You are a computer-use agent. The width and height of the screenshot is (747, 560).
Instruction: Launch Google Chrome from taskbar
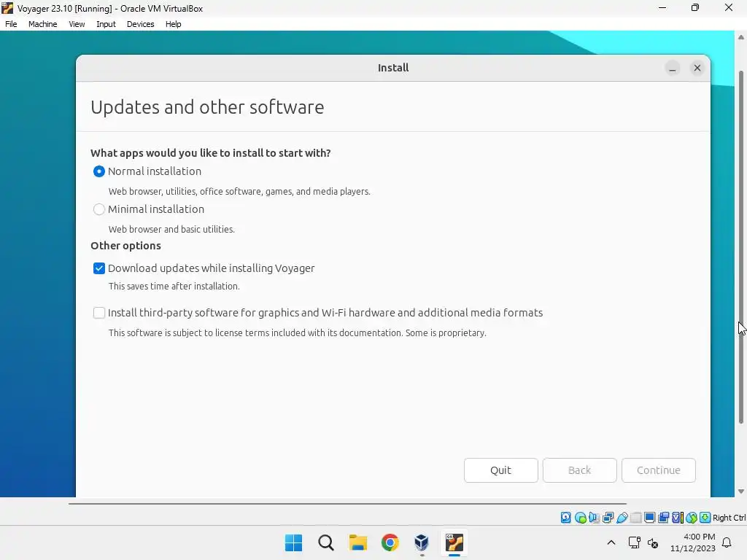tap(390, 542)
